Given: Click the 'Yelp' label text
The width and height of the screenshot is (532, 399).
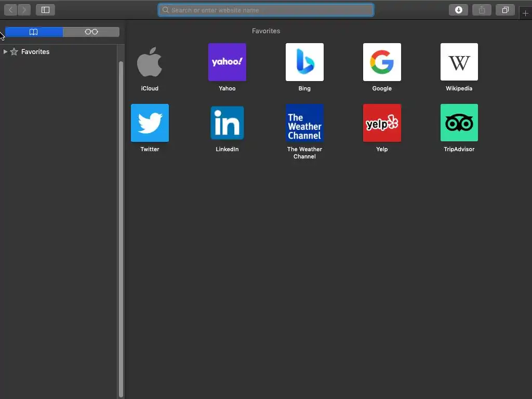Looking at the screenshot, I should 382,149.
